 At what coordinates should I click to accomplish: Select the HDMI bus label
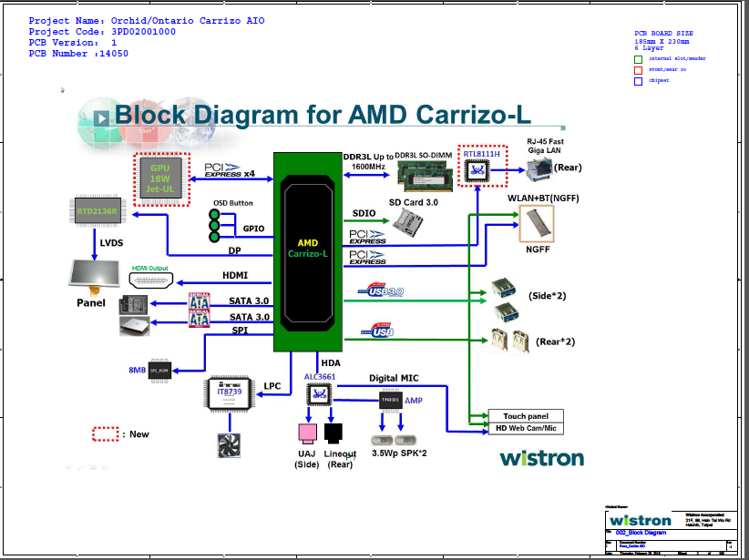coord(235,276)
